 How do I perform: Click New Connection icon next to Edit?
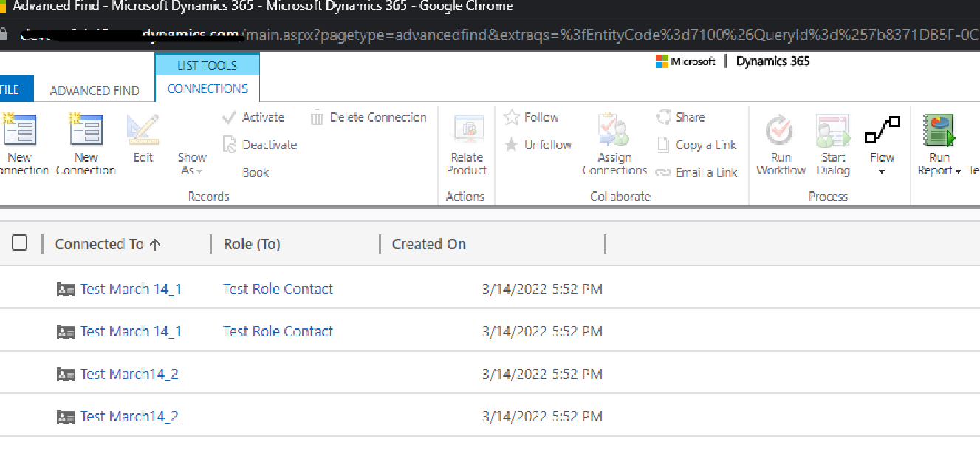click(86, 130)
